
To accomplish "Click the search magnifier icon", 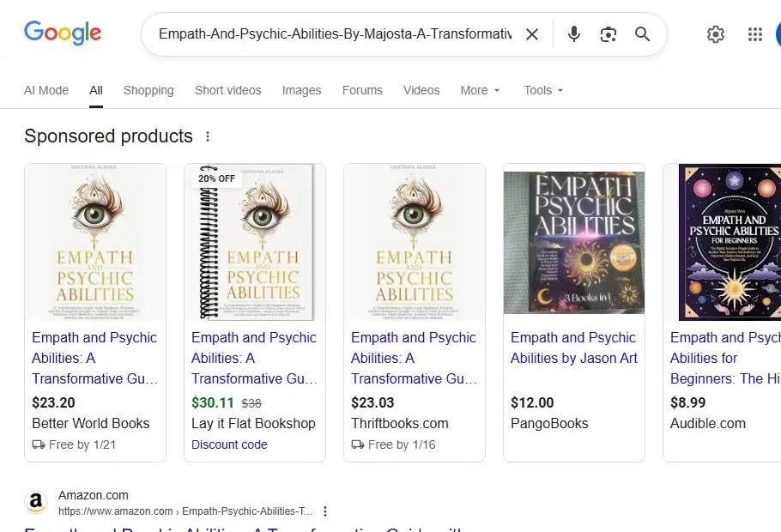I will (642, 34).
